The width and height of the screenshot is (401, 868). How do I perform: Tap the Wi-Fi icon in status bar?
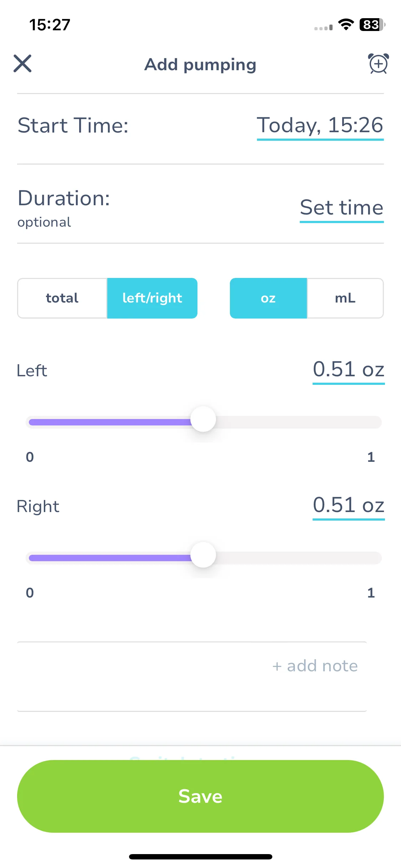tap(346, 25)
